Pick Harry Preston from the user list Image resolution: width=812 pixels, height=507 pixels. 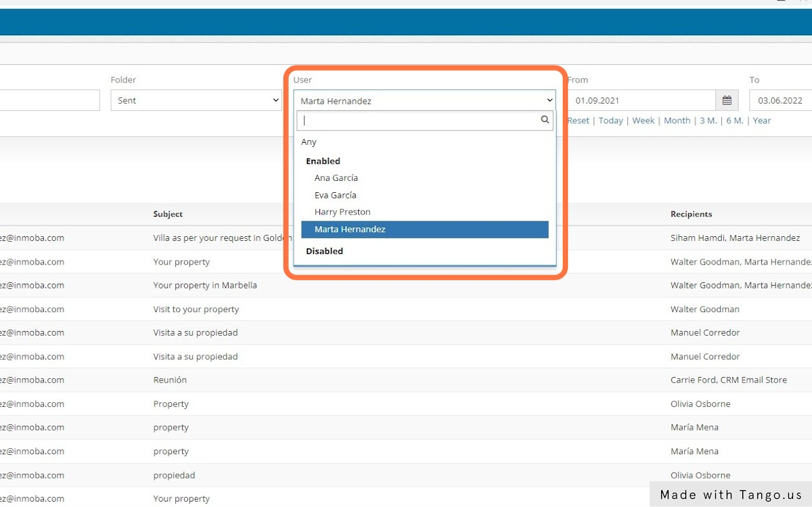342,212
